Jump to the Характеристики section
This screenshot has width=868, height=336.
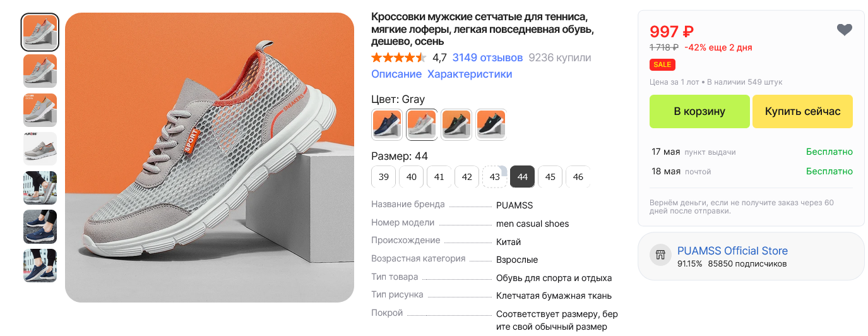(x=470, y=74)
